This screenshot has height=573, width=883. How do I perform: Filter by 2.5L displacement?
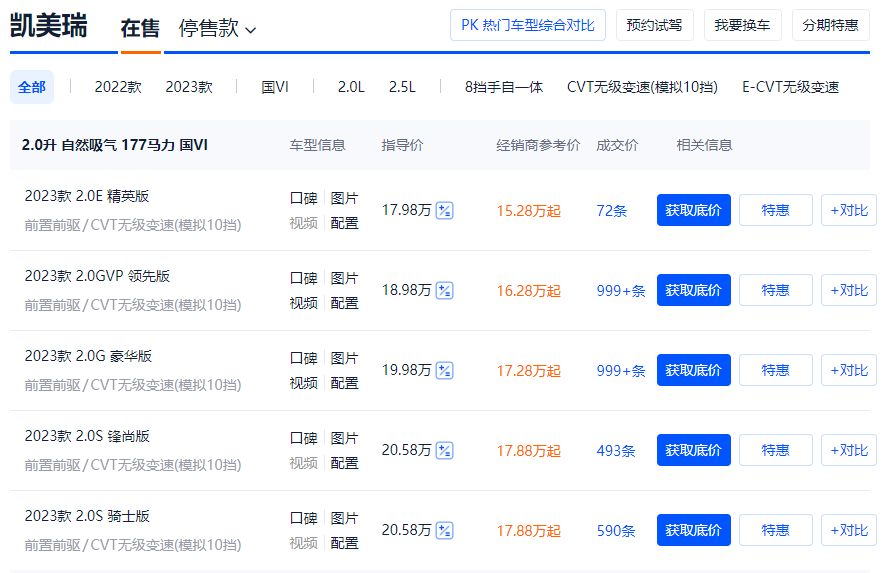402,87
